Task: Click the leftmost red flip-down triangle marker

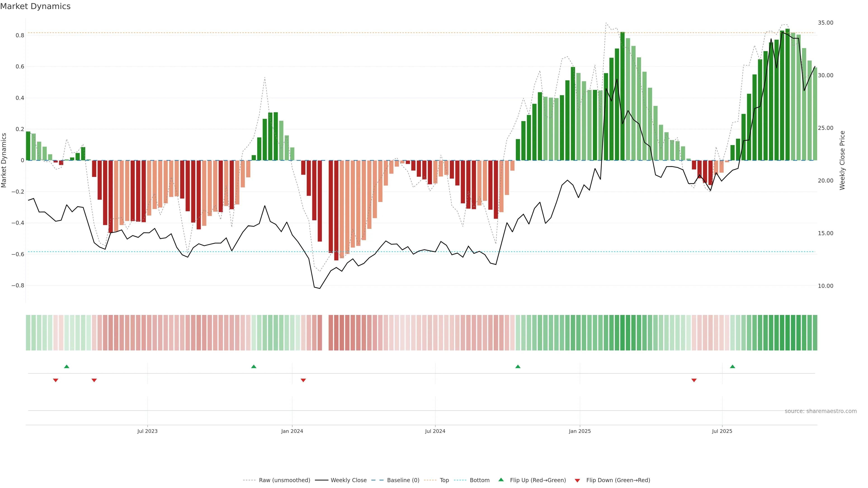Action: (56, 380)
